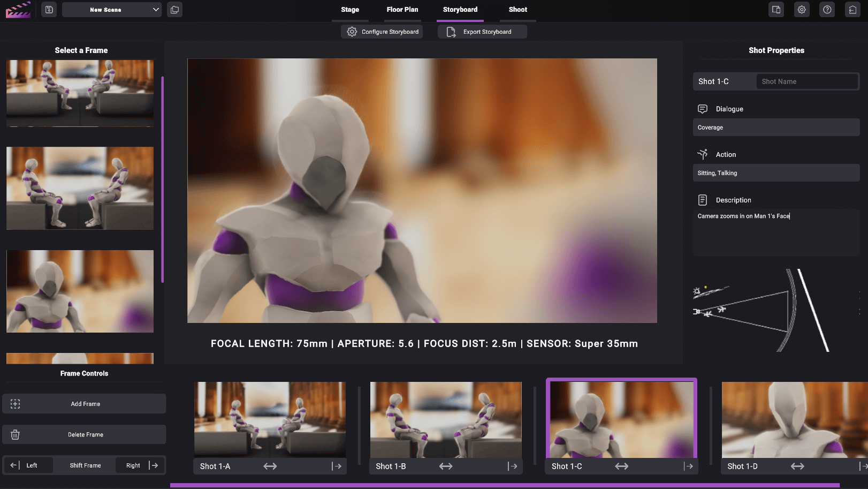Switch to the Shoot tab
This screenshot has height=489, width=868.
517,9
